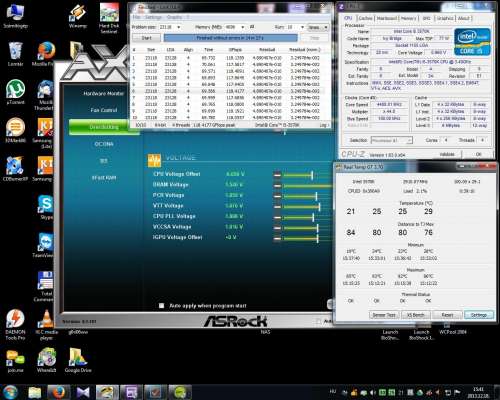The width and height of the screenshot is (500, 400).
Task: Switch to the SPD tab in CPU-Z
Action: click(427, 18)
